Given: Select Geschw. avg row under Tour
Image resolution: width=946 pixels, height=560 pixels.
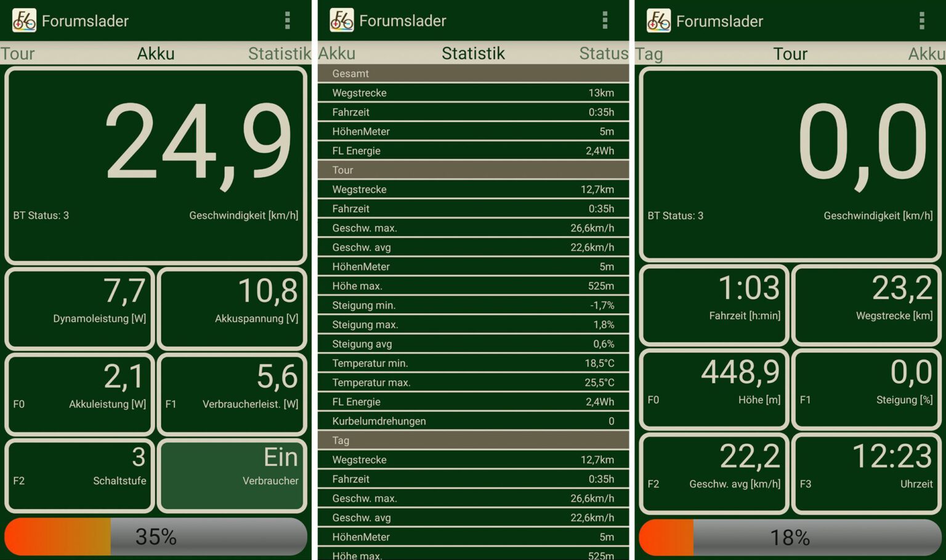Looking at the screenshot, I should 473,247.
